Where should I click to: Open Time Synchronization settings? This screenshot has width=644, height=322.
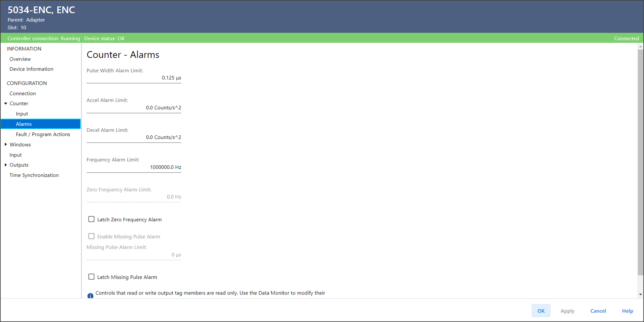click(x=34, y=175)
